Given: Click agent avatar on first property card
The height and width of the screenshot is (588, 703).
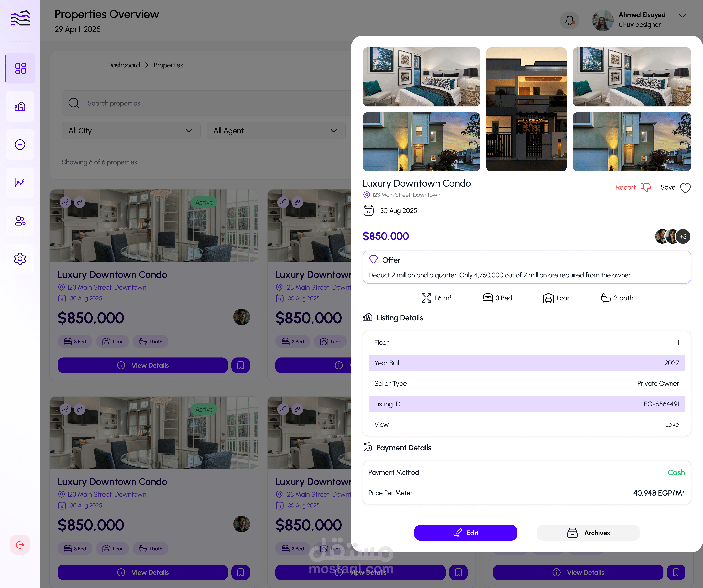Looking at the screenshot, I should (x=241, y=317).
